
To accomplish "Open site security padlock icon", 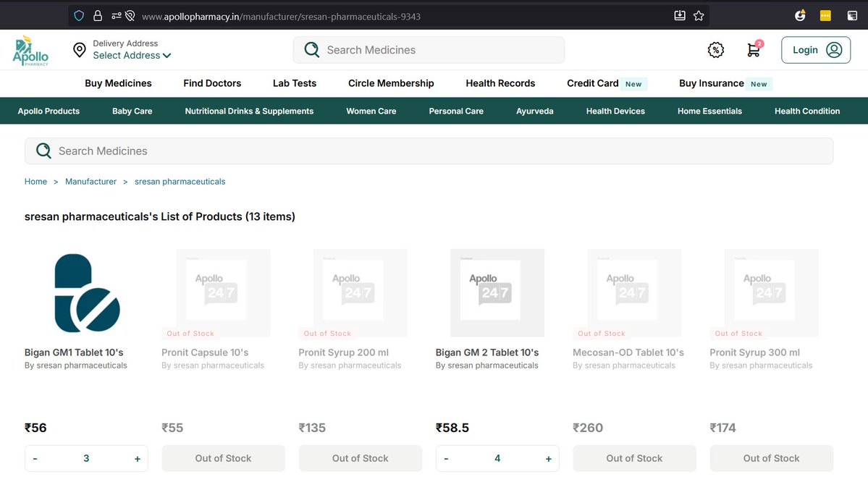I will click(98, 16).
